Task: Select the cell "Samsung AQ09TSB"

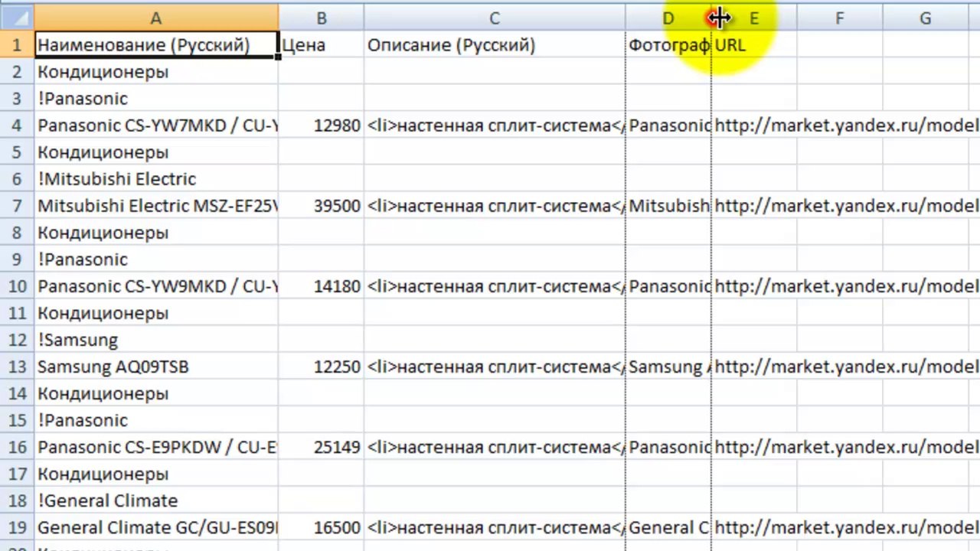Action: pos(156,367)
